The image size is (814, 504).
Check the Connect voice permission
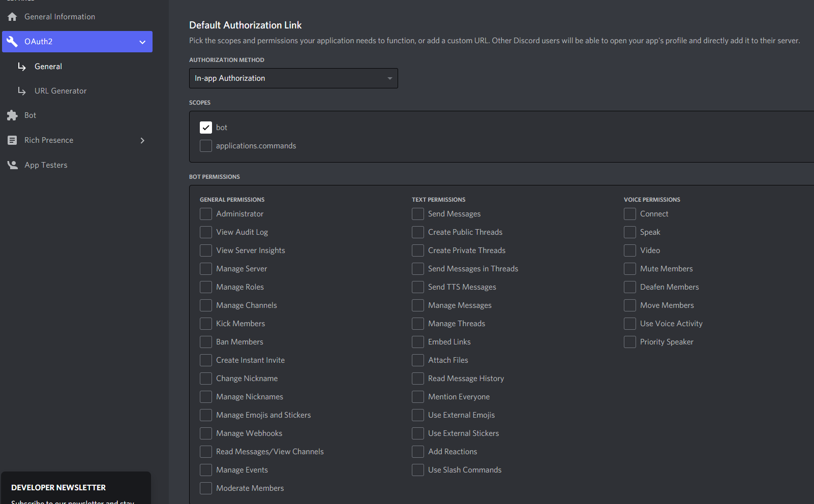coord(630,214)
